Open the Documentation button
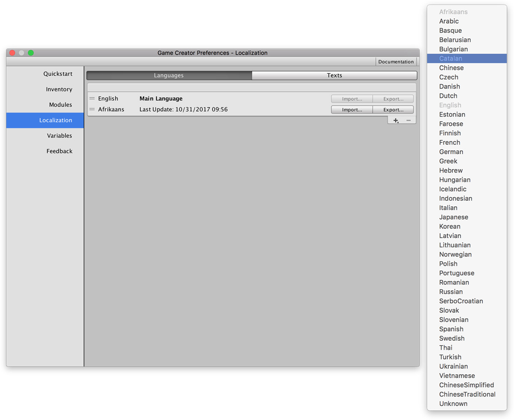Viewport: 514px width, 420px height. (x=396, y=62)
